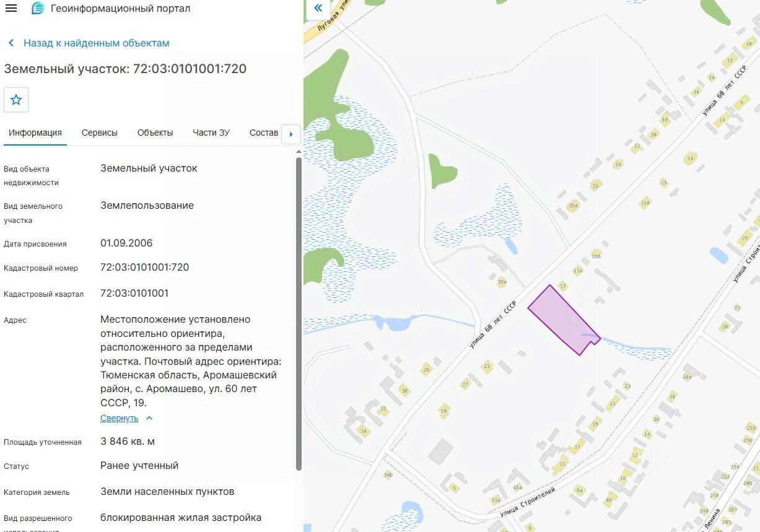Collapse the side panel with double-chevron icon

pyautogui.click(x=318, y=8)
